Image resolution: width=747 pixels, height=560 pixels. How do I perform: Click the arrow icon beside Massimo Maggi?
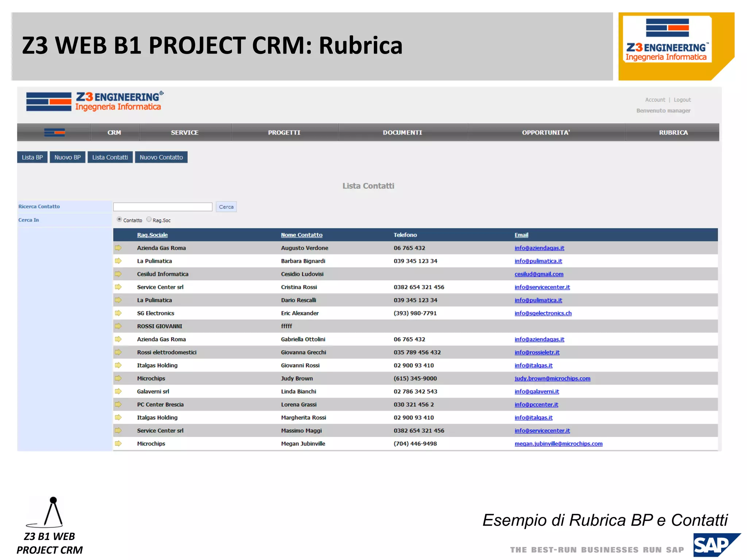(118, 431)
